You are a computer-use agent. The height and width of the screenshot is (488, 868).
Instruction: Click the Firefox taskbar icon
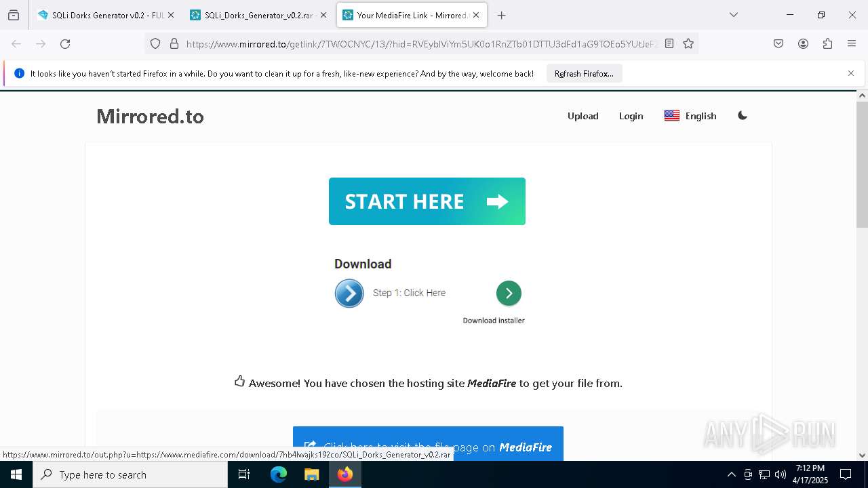pyautogui.click(x=345, y=474)
